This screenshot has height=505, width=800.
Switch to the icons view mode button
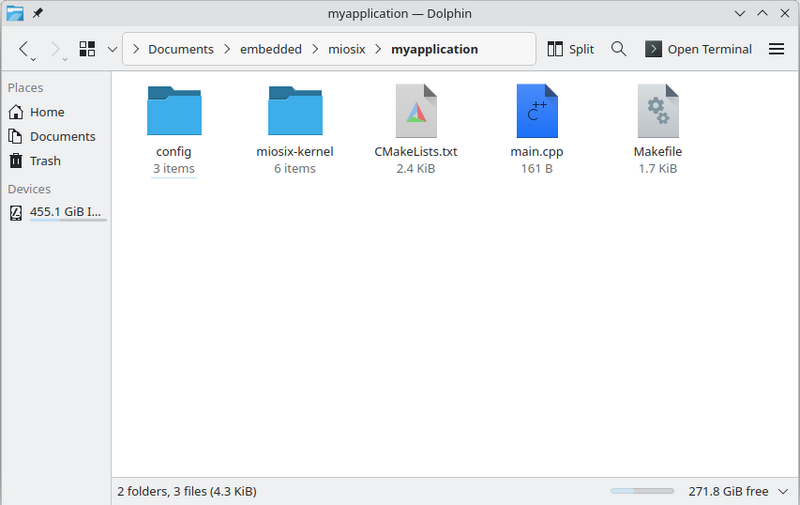pos(87,49)
